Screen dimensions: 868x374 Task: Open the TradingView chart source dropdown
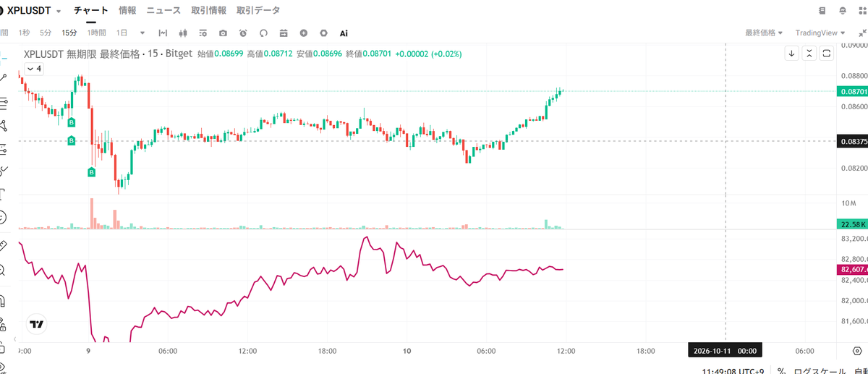820,33
